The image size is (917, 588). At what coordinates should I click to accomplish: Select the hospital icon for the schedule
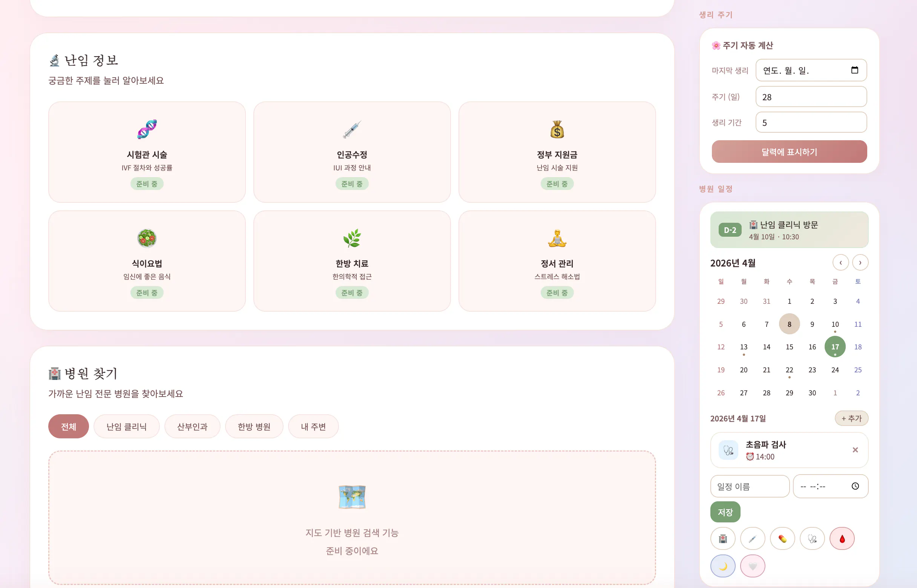pyautogui.click(x=722, y=538)
